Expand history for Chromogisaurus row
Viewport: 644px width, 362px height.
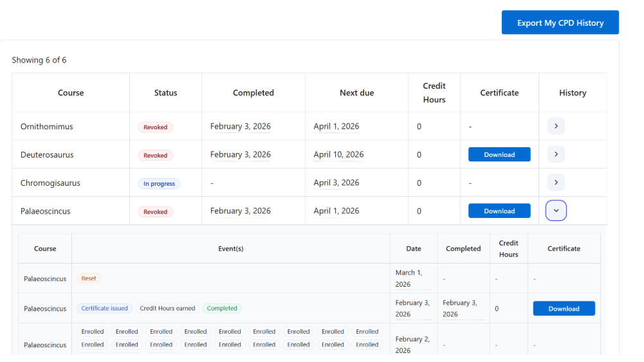pos(556,183)
